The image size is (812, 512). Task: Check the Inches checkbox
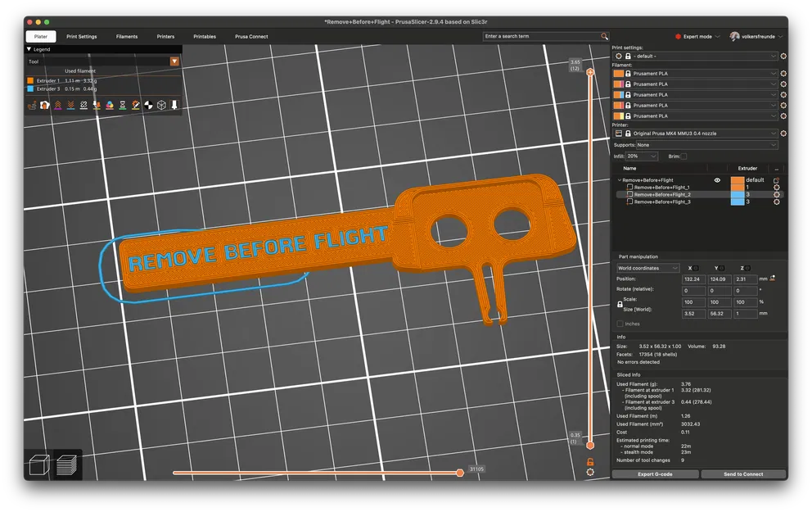(x=620, y=324)
